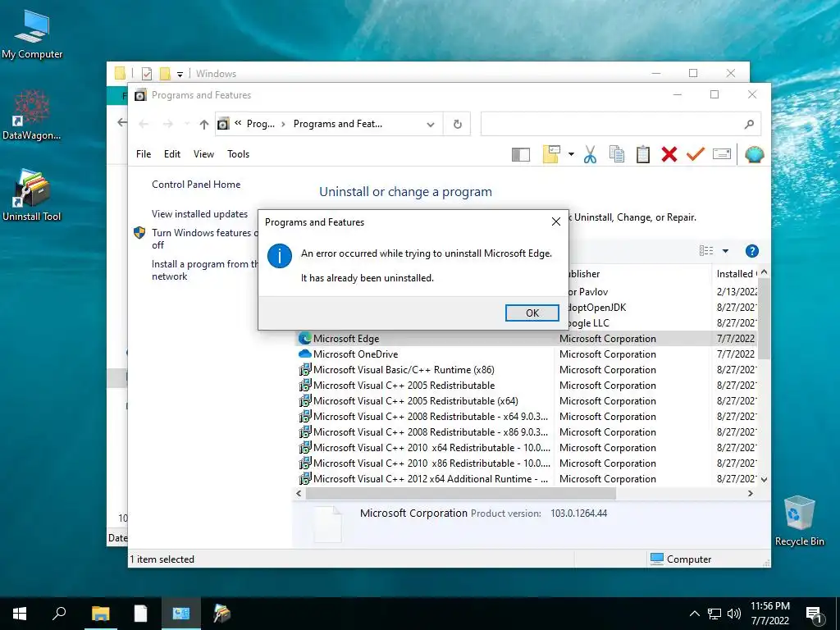Open My Computer desktop icon
The image size is (840, 630).
coord(32,34)
